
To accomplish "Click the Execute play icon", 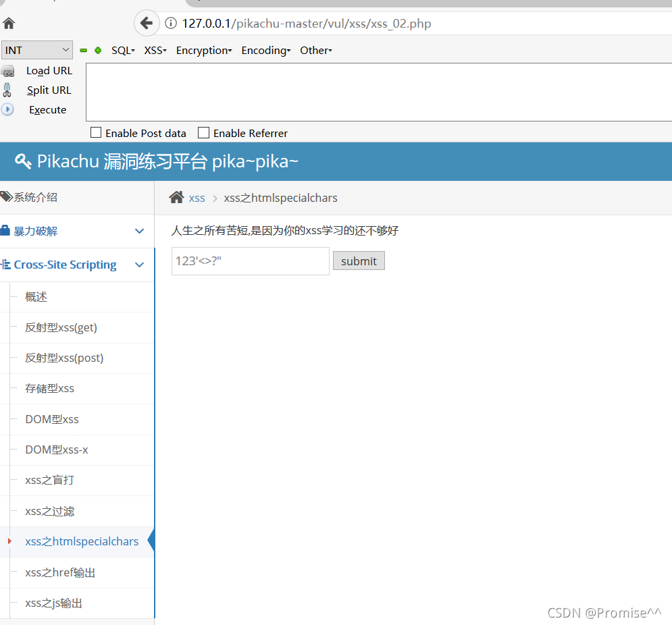I will coord(7,109).
